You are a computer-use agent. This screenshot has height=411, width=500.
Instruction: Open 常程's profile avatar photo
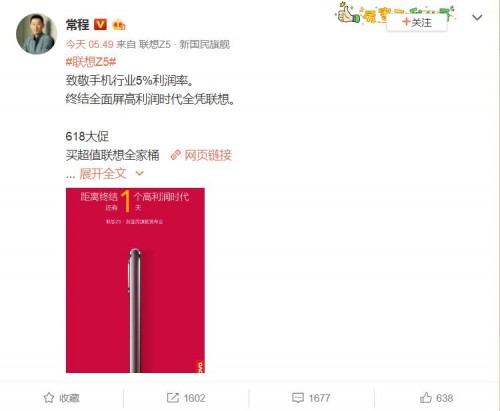tap(36, 34)
